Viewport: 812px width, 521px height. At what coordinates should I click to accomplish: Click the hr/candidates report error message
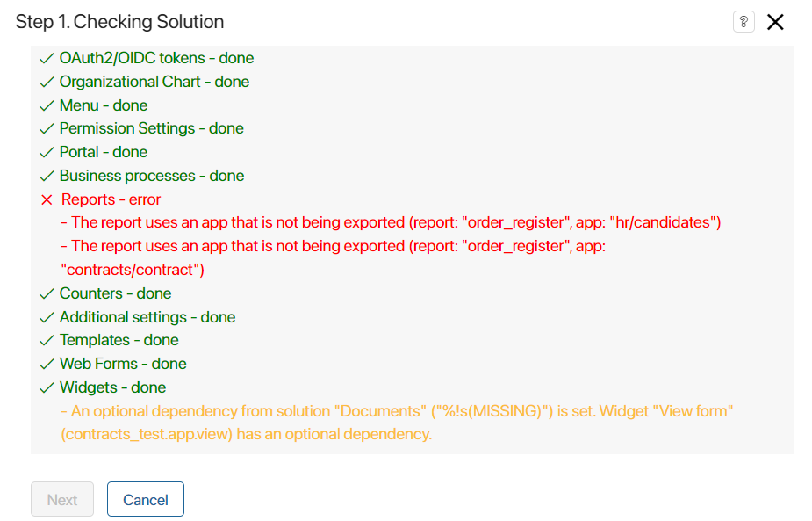(x=391, y=222)
